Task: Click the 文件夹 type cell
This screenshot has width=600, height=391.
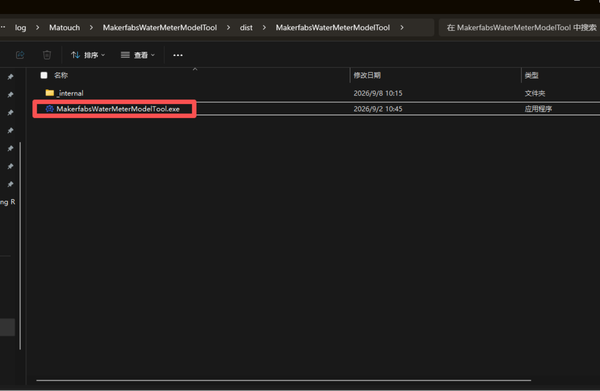Action: [x=535, y=93]
